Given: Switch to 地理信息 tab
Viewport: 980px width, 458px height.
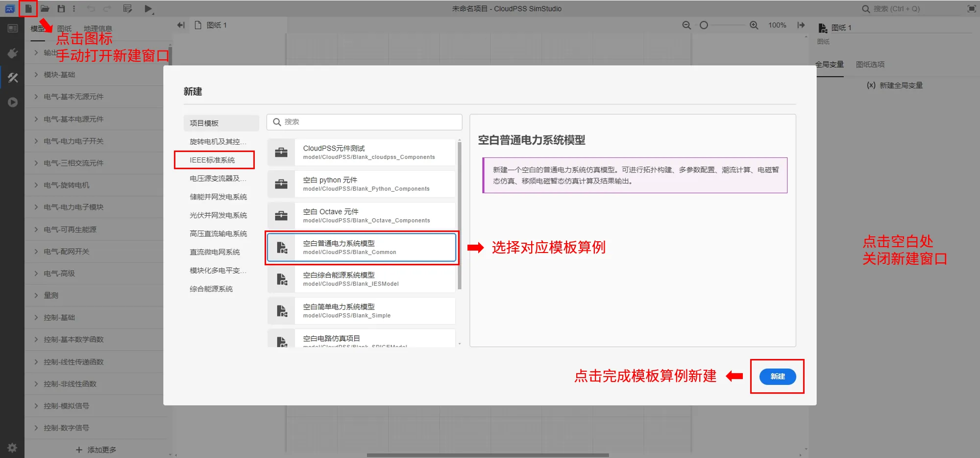Looking at the screenshot, I should click(x=98, y=28).
